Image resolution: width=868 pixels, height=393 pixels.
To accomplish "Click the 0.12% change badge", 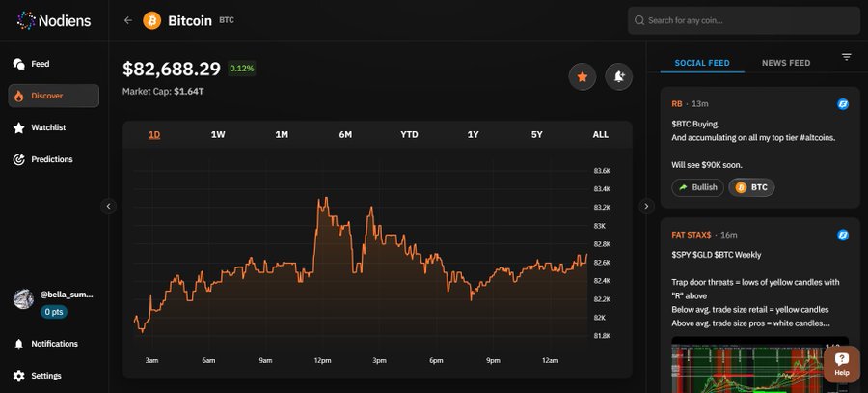I will [242, 69].
